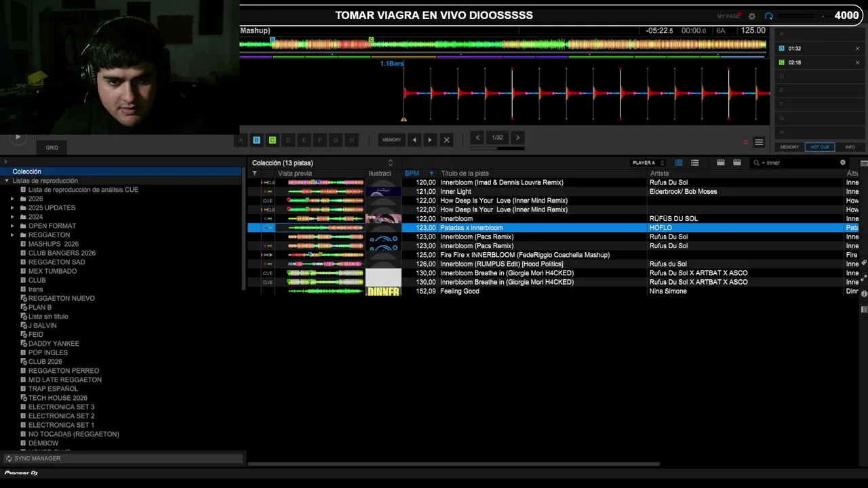The width and height of the screenshot is (868, 488).
Task: Select the empty hot cue D pad
Action: [x=288, y=140]
